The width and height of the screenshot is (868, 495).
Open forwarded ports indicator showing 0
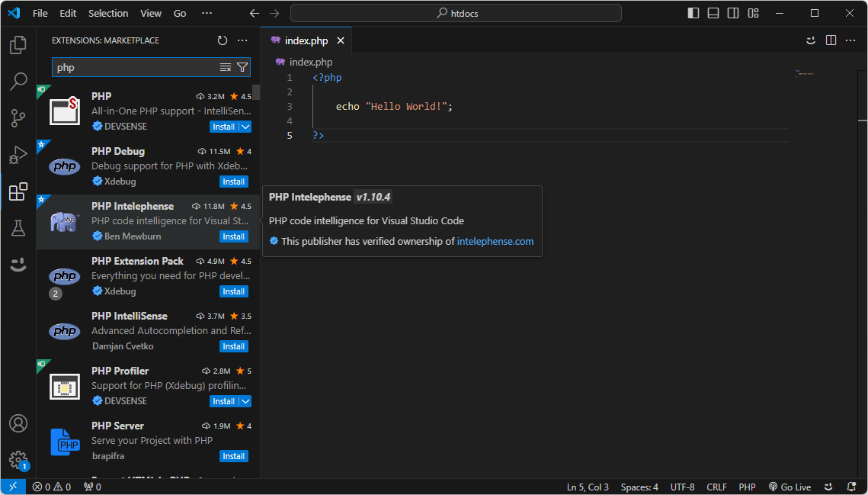(92, 487)
